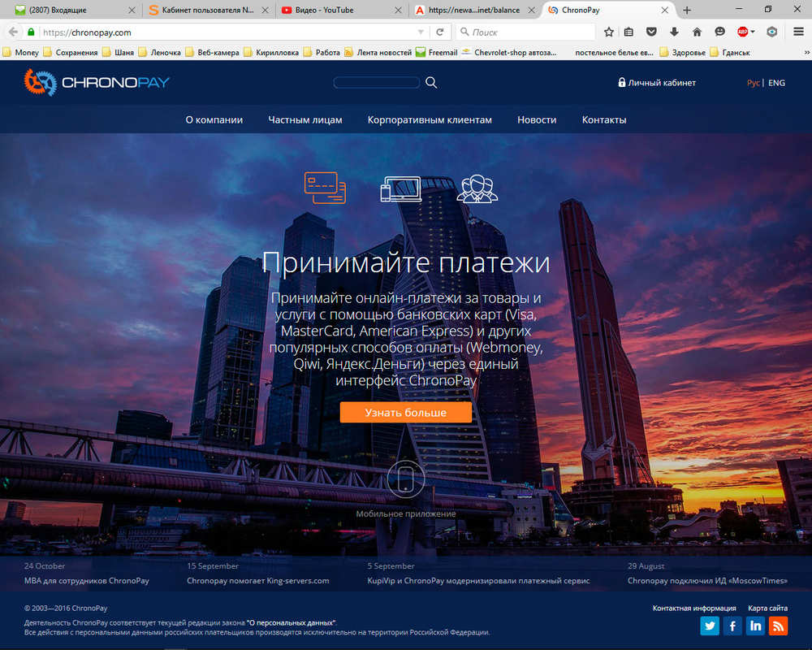
Task: Switch site language to ENG
Action: (x=776, y=82)
